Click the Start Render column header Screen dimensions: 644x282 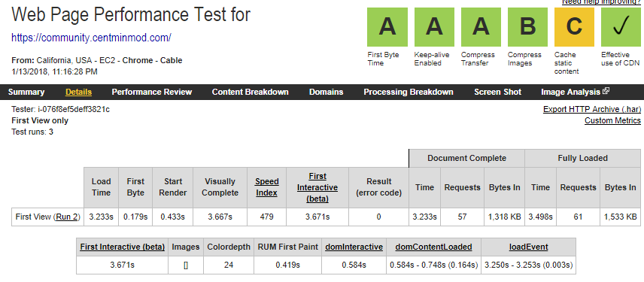(x=172, y=187)
